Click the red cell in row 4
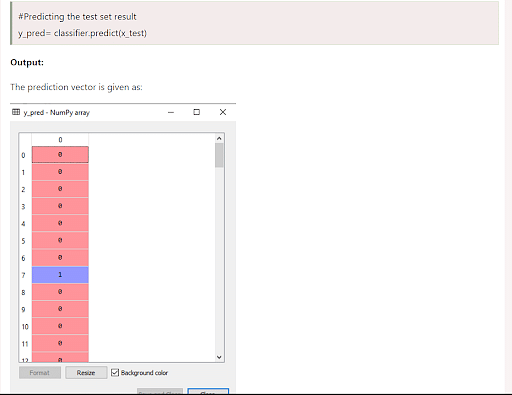 click(x=60, y=223)
